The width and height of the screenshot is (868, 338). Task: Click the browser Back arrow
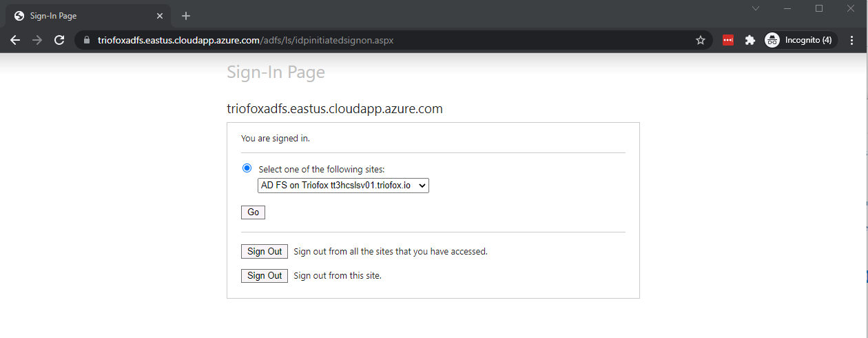15,40
